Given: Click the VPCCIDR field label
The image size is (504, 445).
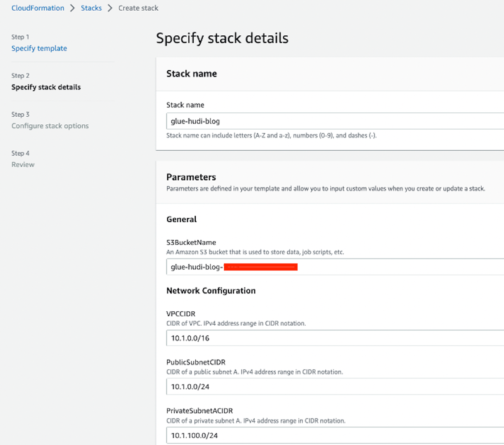Looking at the screenshot, I should (181, 314).
